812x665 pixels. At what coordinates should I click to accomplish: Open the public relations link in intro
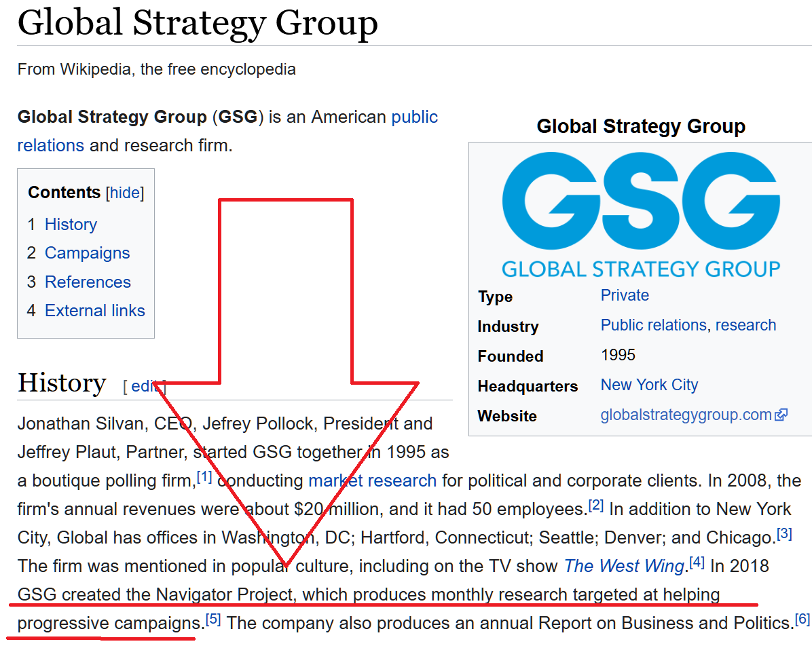coord(228,131)
